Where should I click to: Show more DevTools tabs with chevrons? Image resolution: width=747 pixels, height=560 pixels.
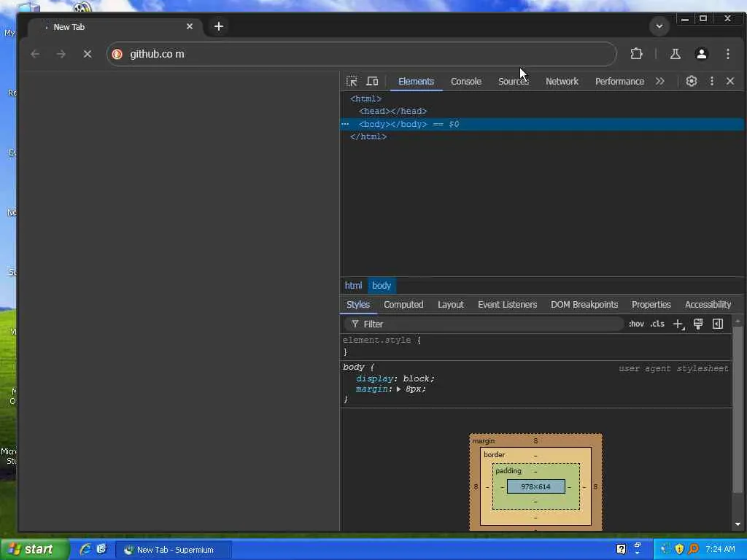coord(660,81)
